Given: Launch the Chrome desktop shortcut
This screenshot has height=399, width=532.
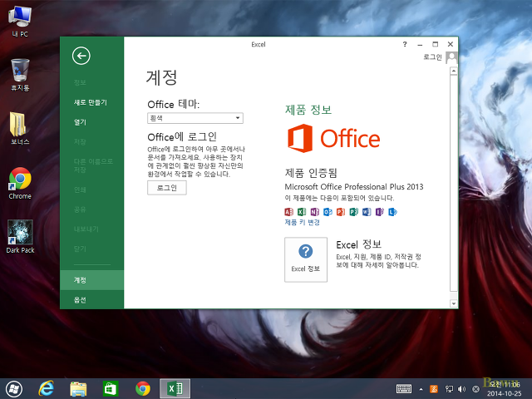Looking at the screenshot, I should (x=20, y=183).
